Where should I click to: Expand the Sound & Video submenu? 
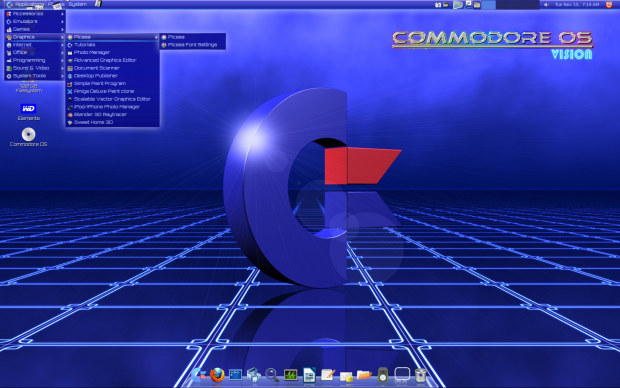coord(35,68)
